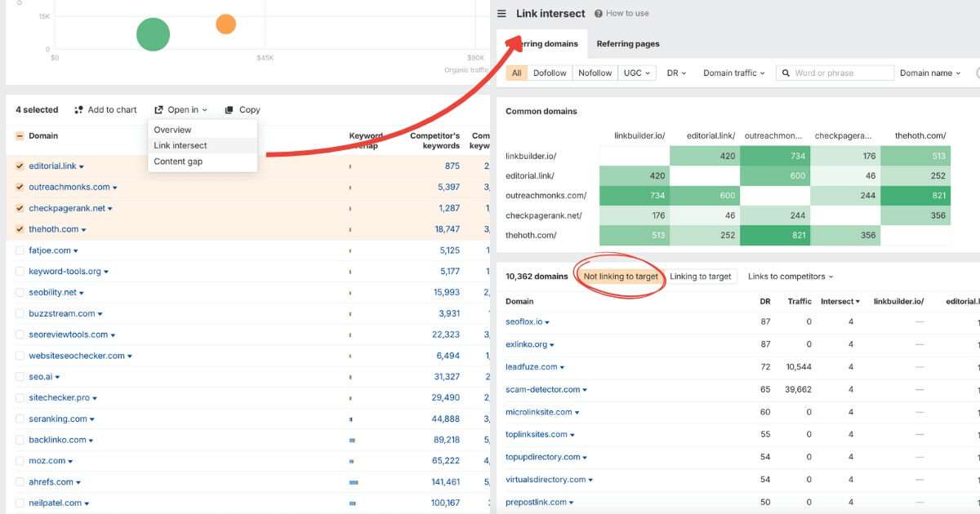Click the search magnifier icon
Screen dimensions: 980x514
(x=786, y=73)
